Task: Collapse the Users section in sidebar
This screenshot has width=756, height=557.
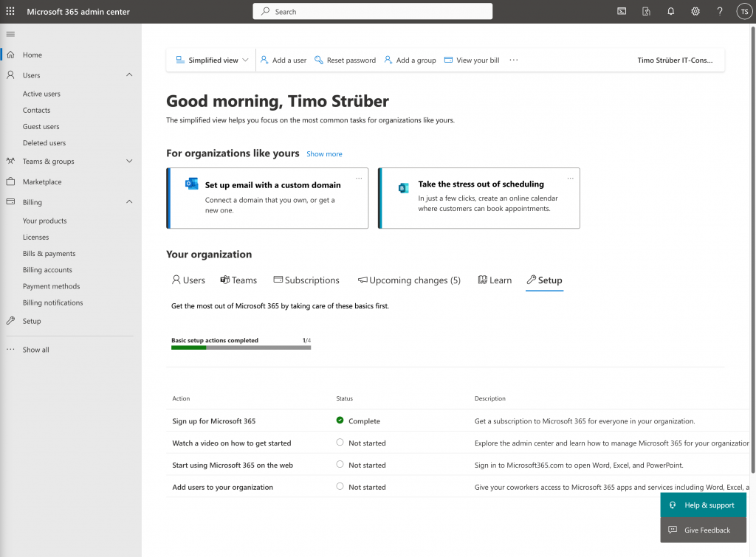Action: click(129, 75)
